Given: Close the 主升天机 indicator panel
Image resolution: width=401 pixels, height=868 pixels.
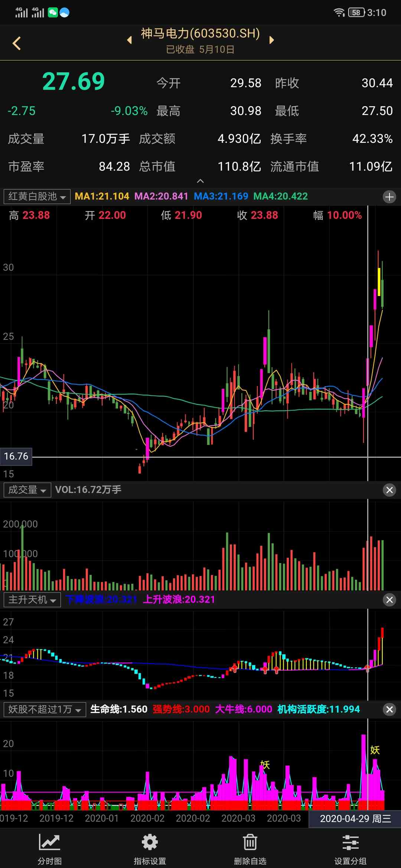Looking at the screenshot, I should pos(389,600).
